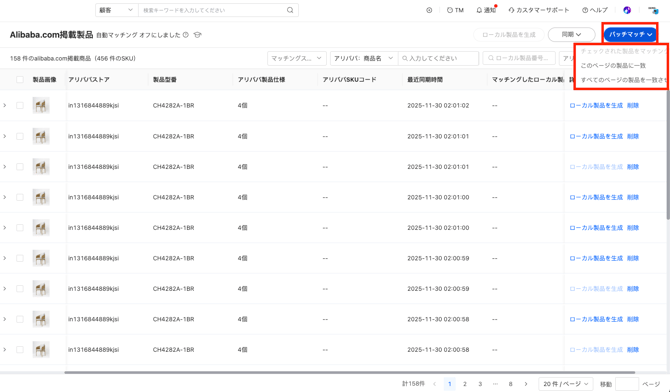Click the アリババストア column header
The height and width of the screenshot is (392, 670).
point(89,80)
